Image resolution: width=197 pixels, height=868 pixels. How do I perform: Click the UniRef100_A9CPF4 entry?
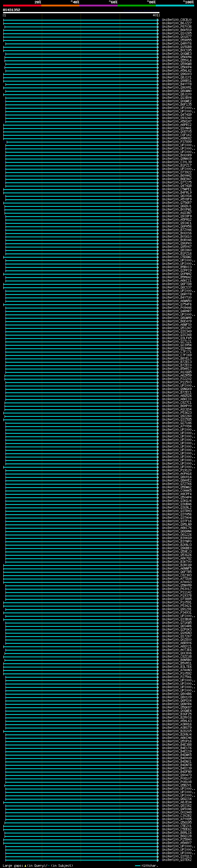point(176,494)
